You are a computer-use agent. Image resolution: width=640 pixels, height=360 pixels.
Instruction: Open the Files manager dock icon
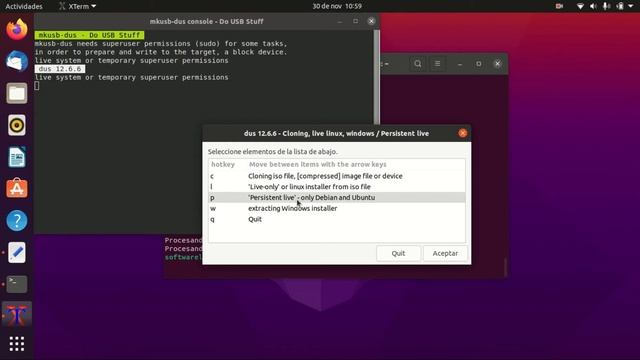17,93
